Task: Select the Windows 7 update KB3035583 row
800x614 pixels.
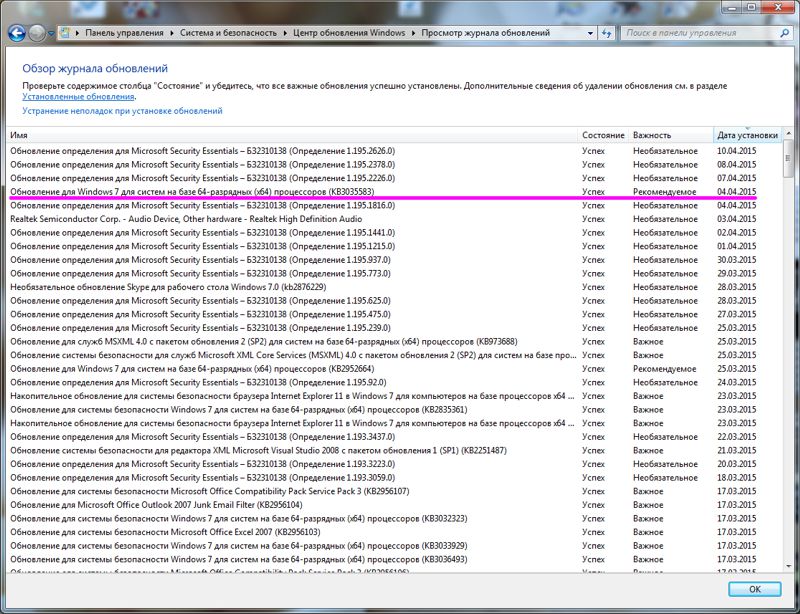Action: (x=395, y=192)
